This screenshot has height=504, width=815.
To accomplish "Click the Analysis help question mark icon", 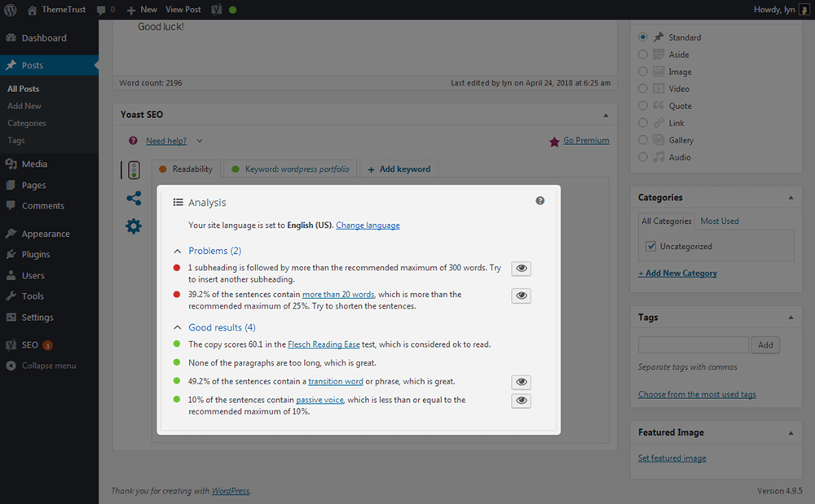I will (x=540, y=201).
